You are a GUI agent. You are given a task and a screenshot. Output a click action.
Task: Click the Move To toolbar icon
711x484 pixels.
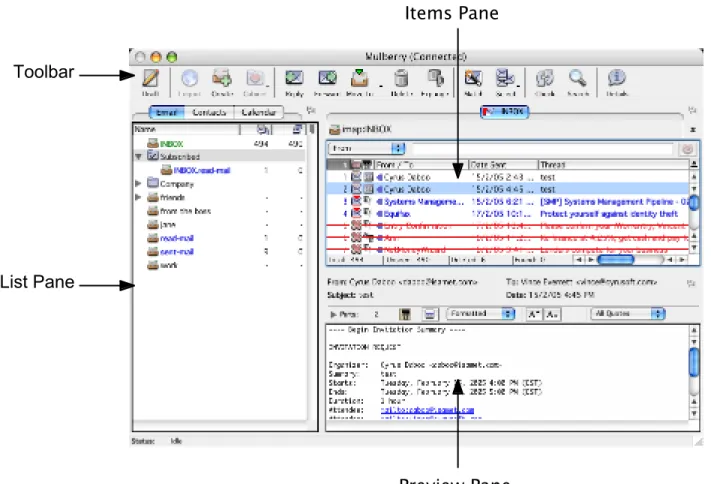359,78
